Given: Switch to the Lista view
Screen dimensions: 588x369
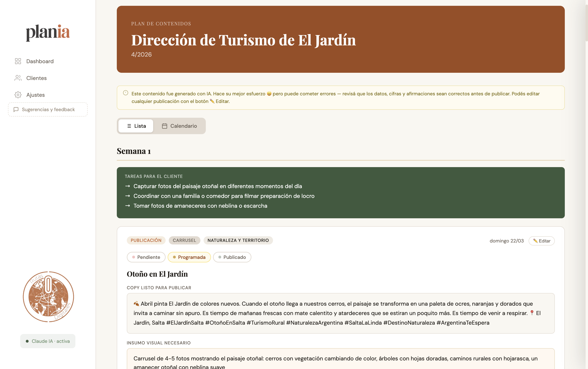Looking at the screenshot, I should (136, 126).
